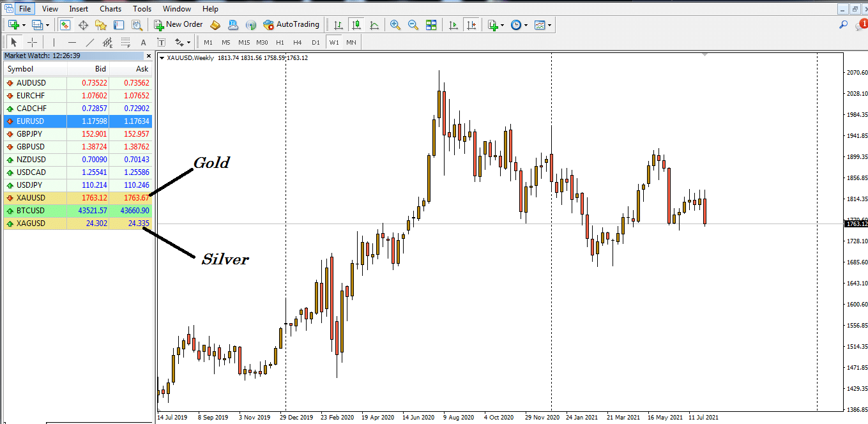Toggle the AutoTrading button
868x424 pixels.
click(291, 25)
